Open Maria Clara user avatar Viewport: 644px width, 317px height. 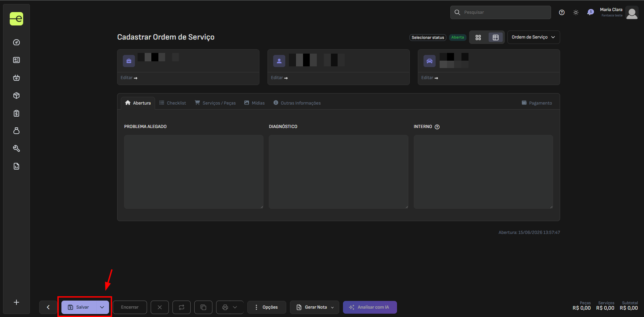pos(632,13)
